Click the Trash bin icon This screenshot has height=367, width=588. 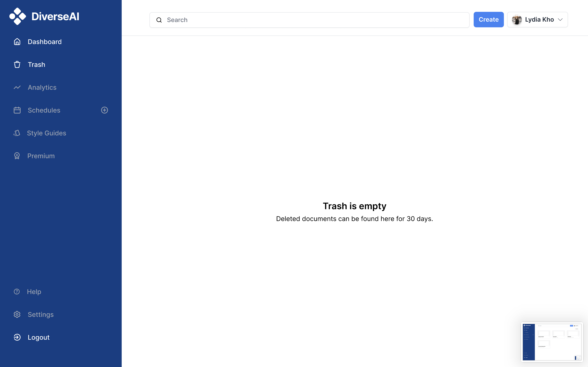pyautogui.click(x=17, y=65)
